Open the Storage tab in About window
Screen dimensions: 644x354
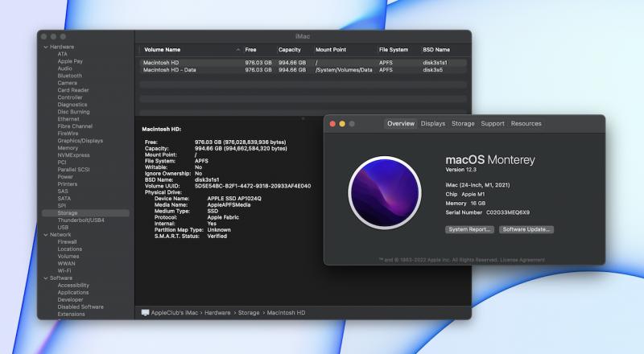click(463, 124)
